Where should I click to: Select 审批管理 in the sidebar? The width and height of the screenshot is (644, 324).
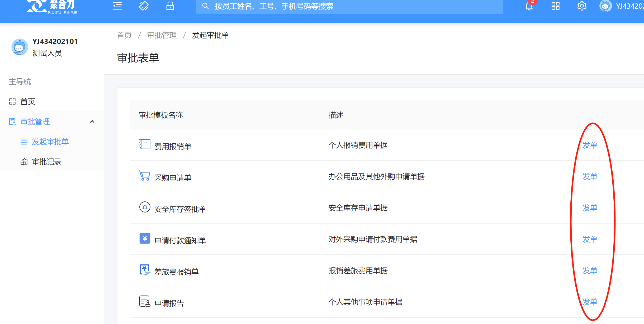[x=35, y=122]
